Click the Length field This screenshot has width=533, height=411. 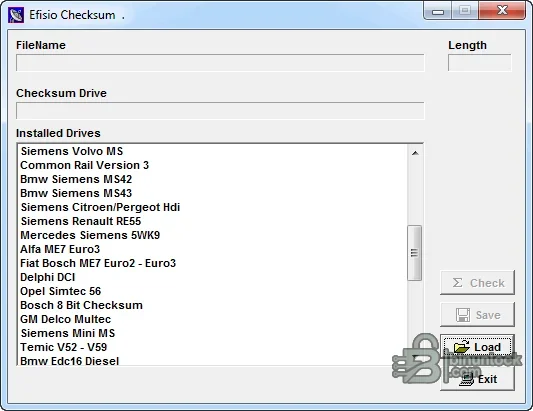(x=479, y=63)
